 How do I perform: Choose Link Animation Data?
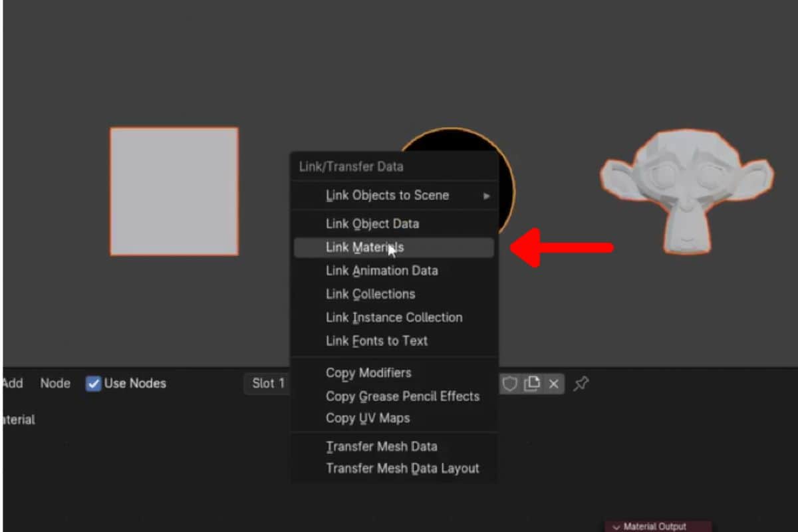pyautogui.click(x=382, y=270)
